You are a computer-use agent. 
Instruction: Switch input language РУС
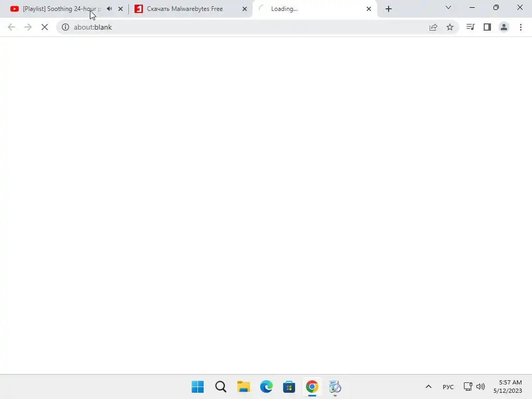[x=448, y=387]
